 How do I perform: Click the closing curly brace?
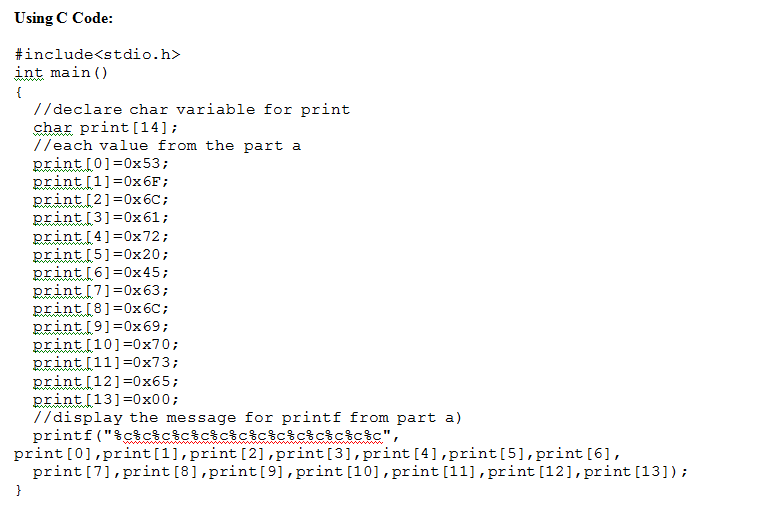click(x=18, y=490)
